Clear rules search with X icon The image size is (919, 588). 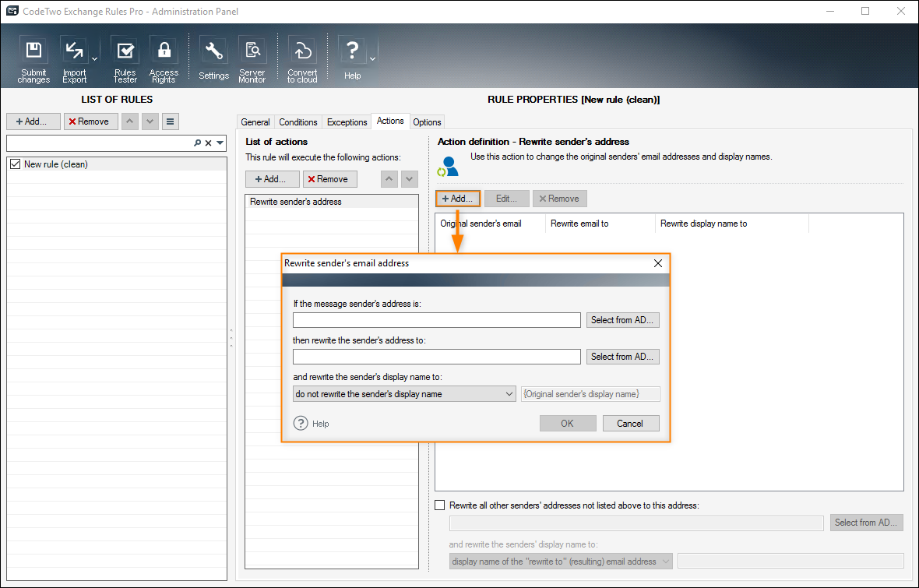pos(208,143)
